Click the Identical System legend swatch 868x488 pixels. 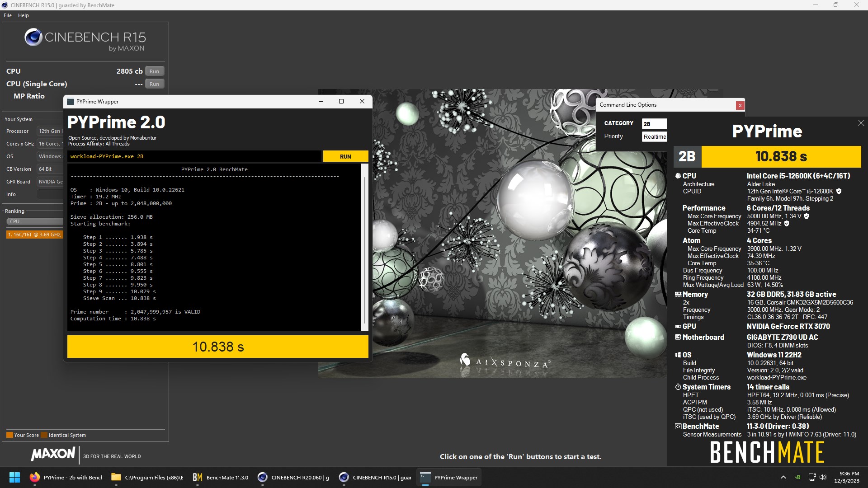44,435
